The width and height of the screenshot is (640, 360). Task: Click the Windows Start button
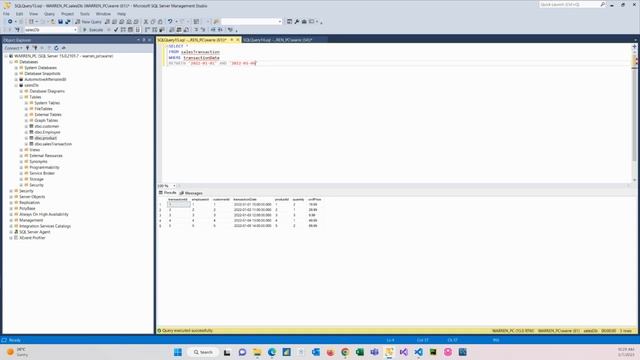tap(178, 352)
